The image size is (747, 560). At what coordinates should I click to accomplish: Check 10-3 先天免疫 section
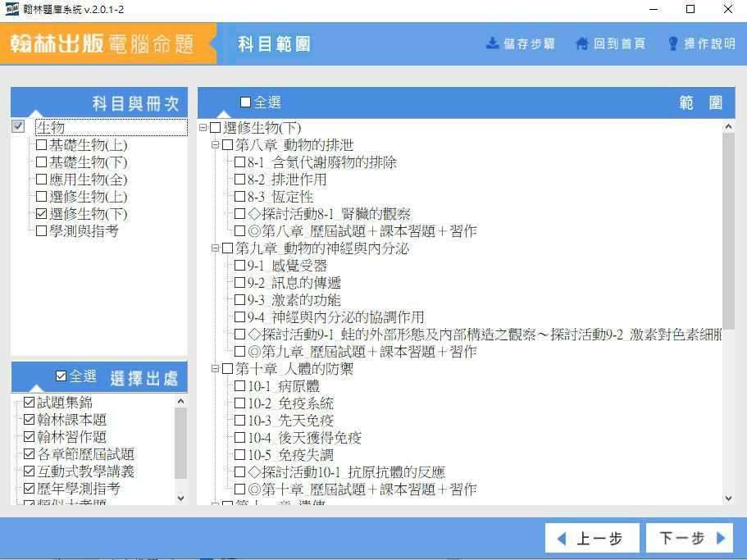[239, 421]
